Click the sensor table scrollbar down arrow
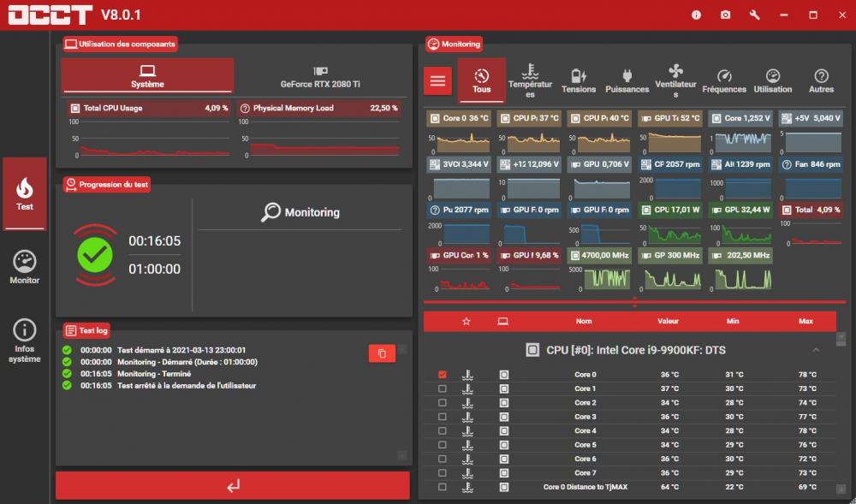This screenshot has width=856, height=504. pos(841,489)
